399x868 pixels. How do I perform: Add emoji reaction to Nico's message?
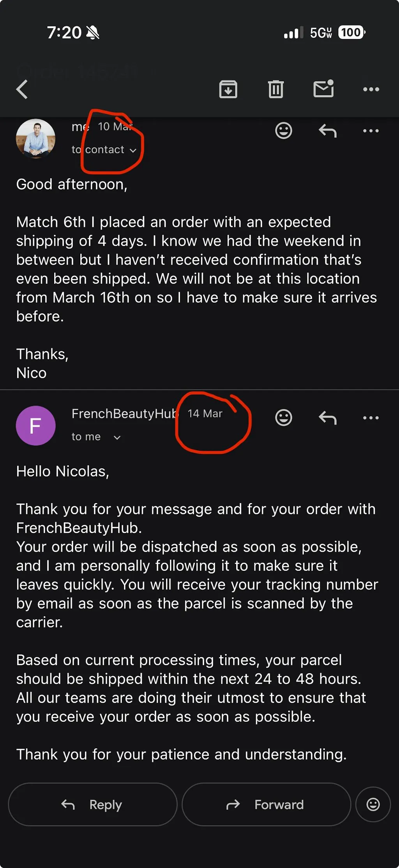[x=284, y=131]
